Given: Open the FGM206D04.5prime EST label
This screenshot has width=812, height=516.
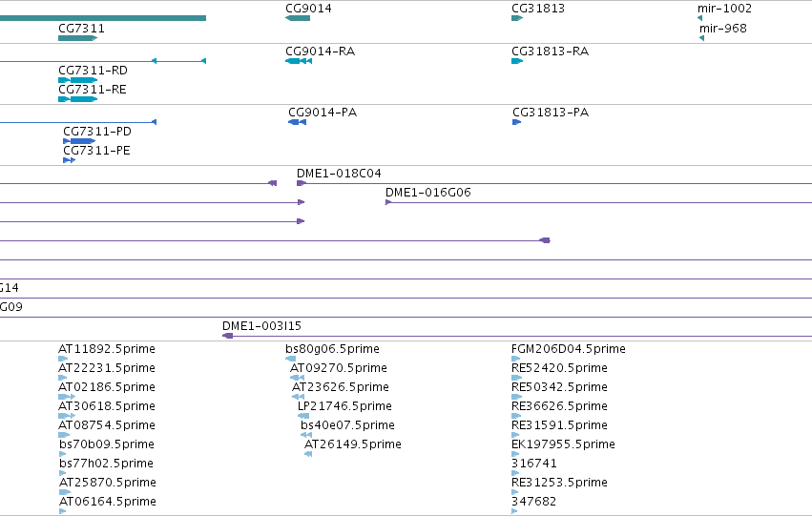Looking at the screenshot, I should [569, 349].
